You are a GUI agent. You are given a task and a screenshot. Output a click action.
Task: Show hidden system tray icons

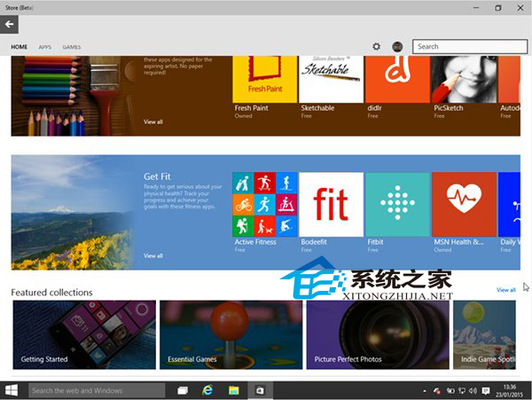425,391
